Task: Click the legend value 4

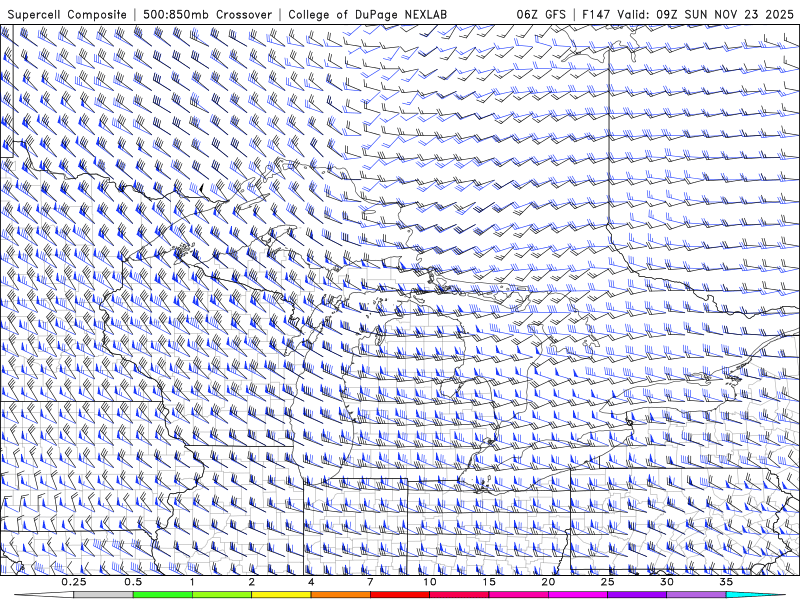Action: [311, 582]
